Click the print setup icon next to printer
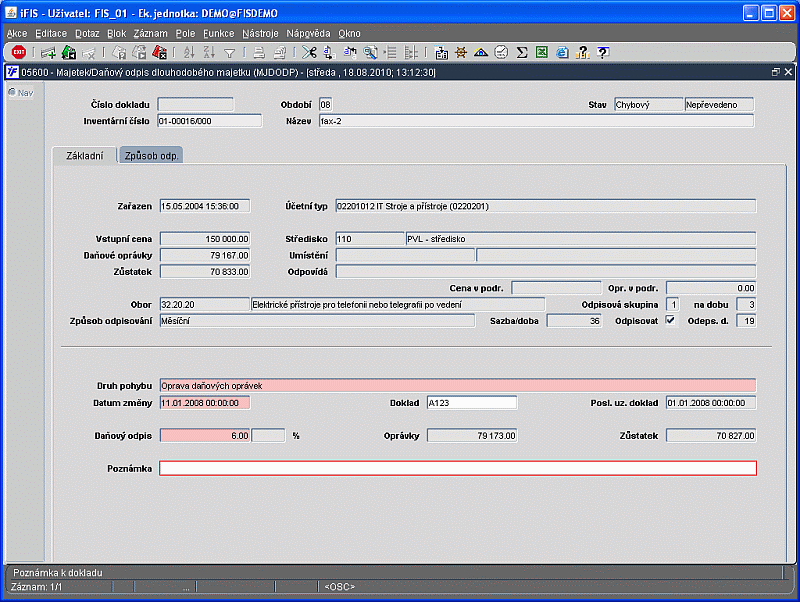This screenshot has height=602, width=800. click(x=280, y=52)
